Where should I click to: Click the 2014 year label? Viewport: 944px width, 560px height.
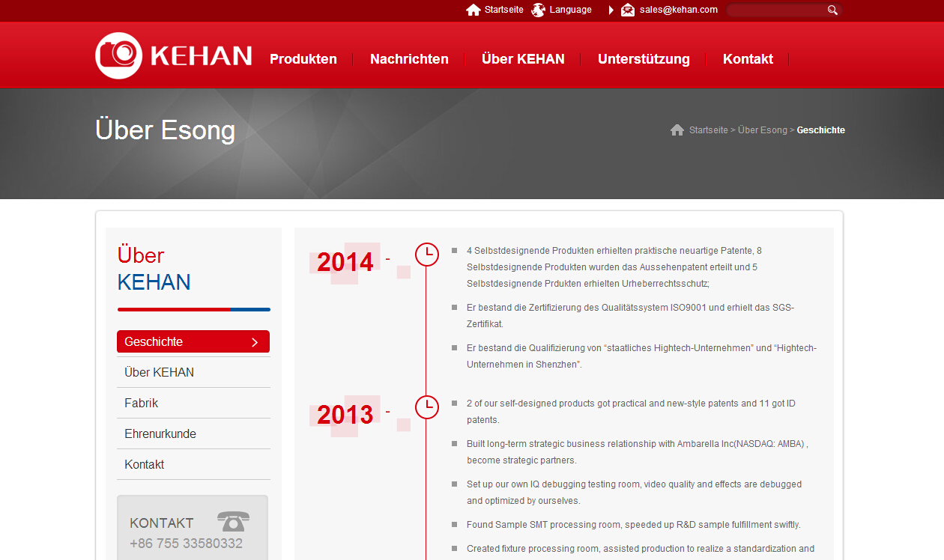[345, 262]
